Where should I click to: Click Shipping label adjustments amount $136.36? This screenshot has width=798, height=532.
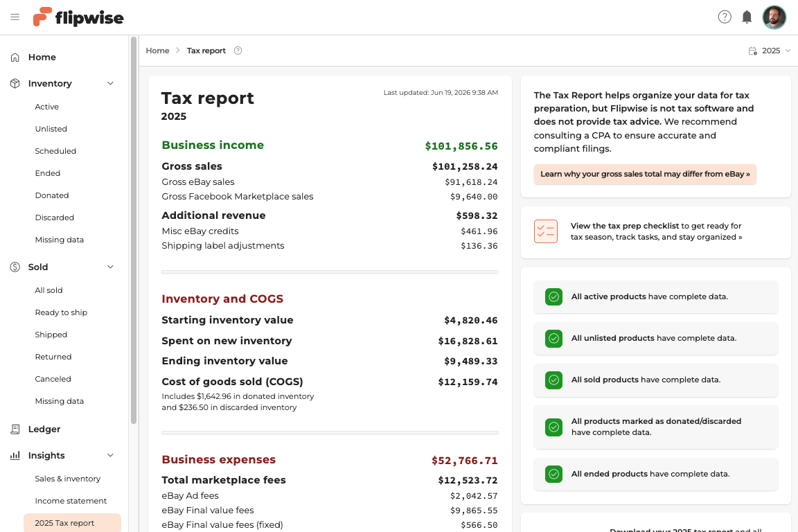(479, 246)
